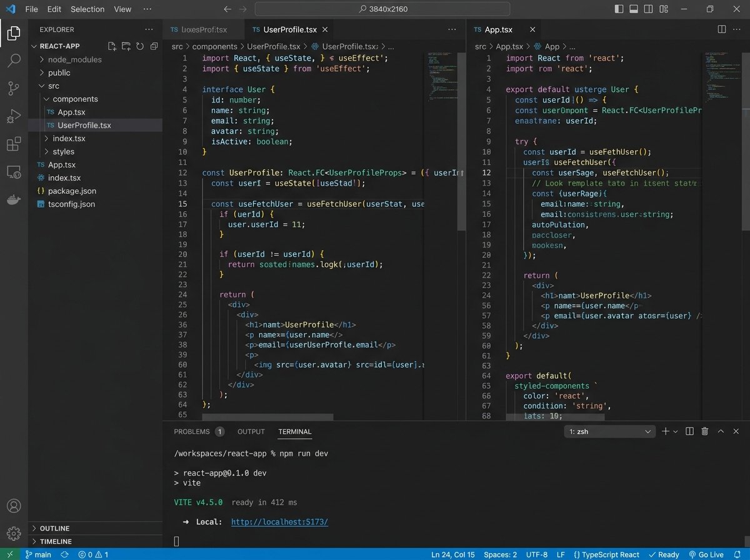Viewport: 750px width, 560px height.
Task: Change language mode TypeScript React
Action: (606, 554)
